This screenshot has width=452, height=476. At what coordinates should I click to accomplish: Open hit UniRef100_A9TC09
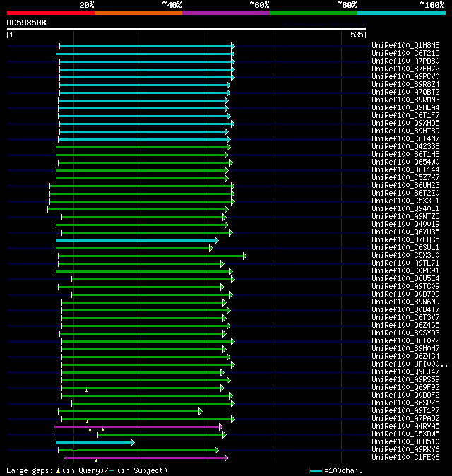[x=405, y=287]
